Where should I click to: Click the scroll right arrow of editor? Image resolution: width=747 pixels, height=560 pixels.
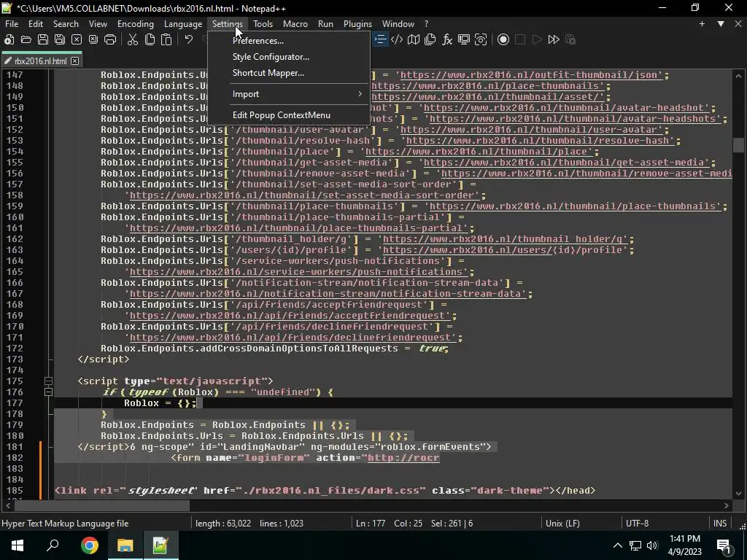[727, 505]
